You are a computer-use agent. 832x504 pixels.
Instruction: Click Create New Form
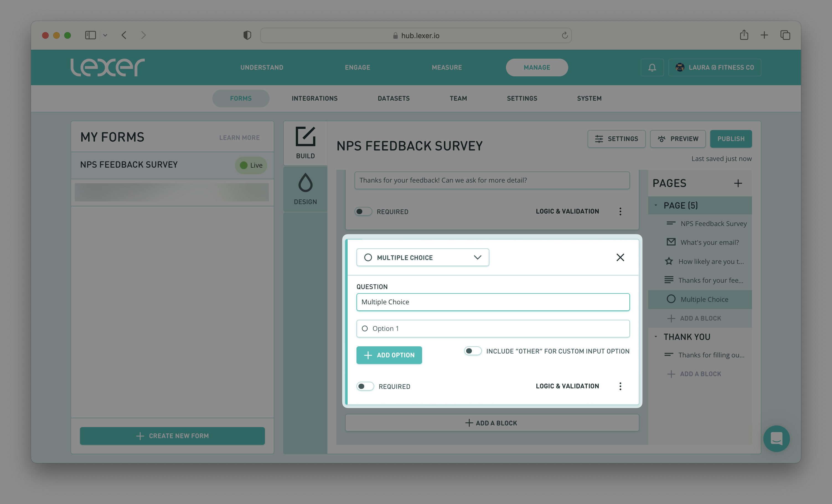172,436
